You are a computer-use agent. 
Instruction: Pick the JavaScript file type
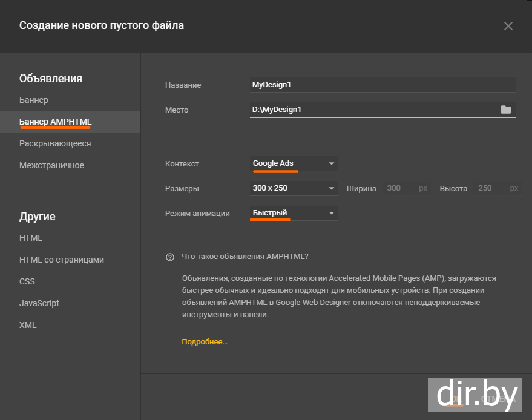(39, 303)
